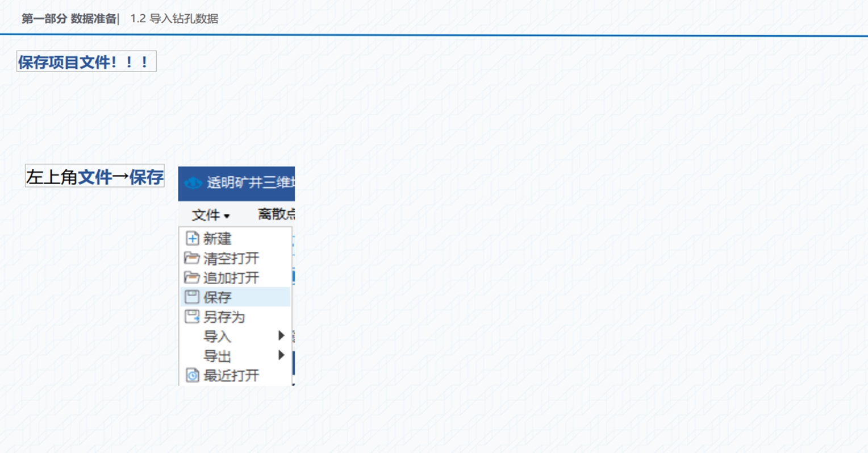
Task: Expand the 导入 submenu arrow
Action: (281, 336)
